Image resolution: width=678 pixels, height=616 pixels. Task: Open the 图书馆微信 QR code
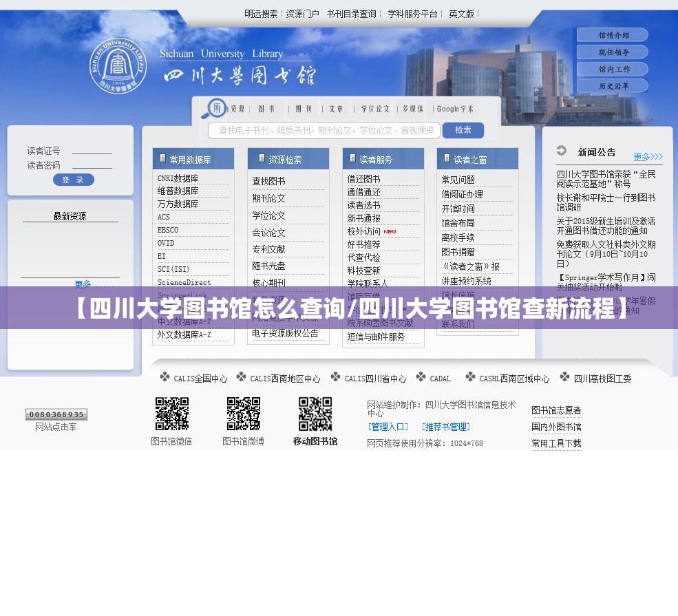[x=171, y=414]
